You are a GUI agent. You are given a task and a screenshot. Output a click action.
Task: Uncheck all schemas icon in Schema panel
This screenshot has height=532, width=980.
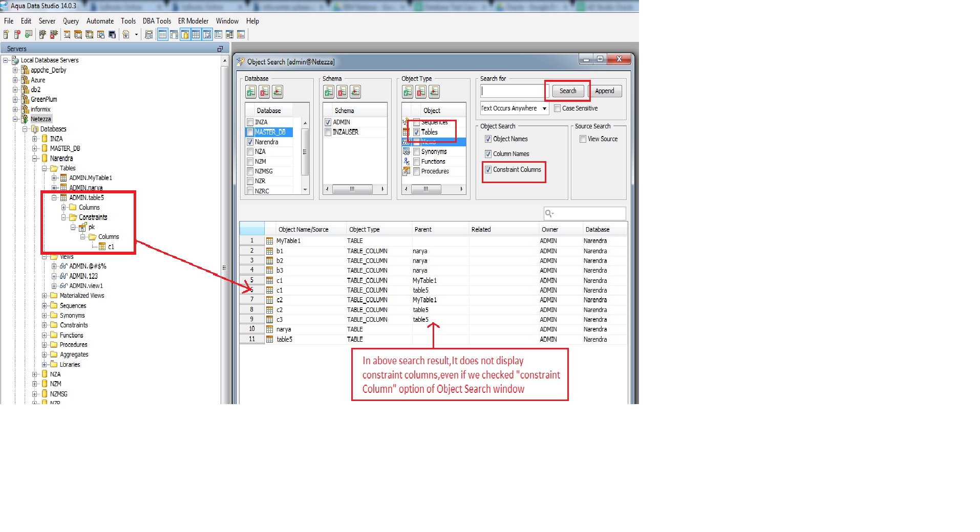(342, 92)
